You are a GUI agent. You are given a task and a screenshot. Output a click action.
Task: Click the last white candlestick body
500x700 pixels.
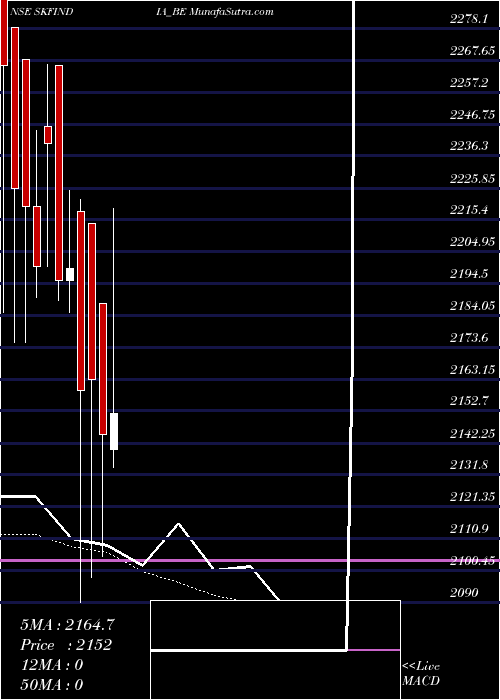tap(114, 431)
